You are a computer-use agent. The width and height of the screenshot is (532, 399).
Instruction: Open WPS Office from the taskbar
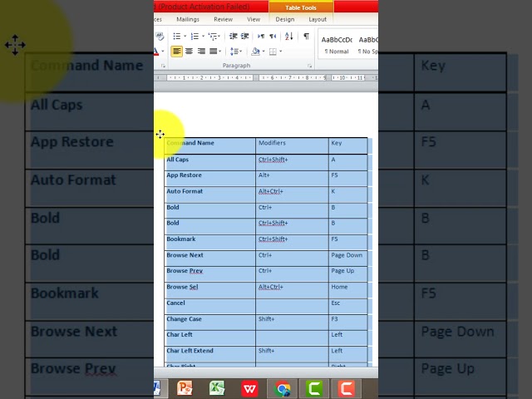pyautogui.click(x=249, y=388)
